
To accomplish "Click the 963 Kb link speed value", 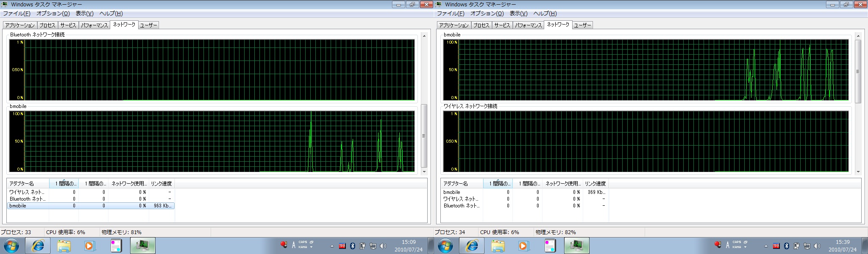I will pos(162,206).
